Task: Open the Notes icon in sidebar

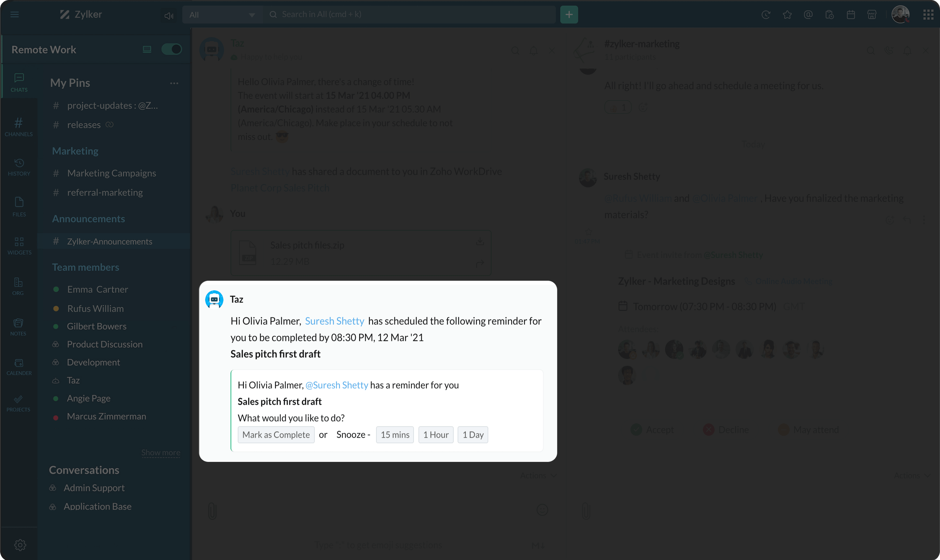Action: click(x=18, y=326)
